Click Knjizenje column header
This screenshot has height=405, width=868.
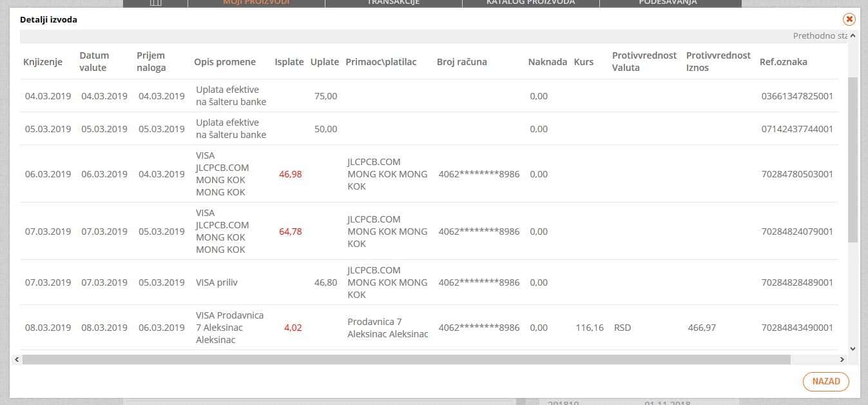click(43, 62)
